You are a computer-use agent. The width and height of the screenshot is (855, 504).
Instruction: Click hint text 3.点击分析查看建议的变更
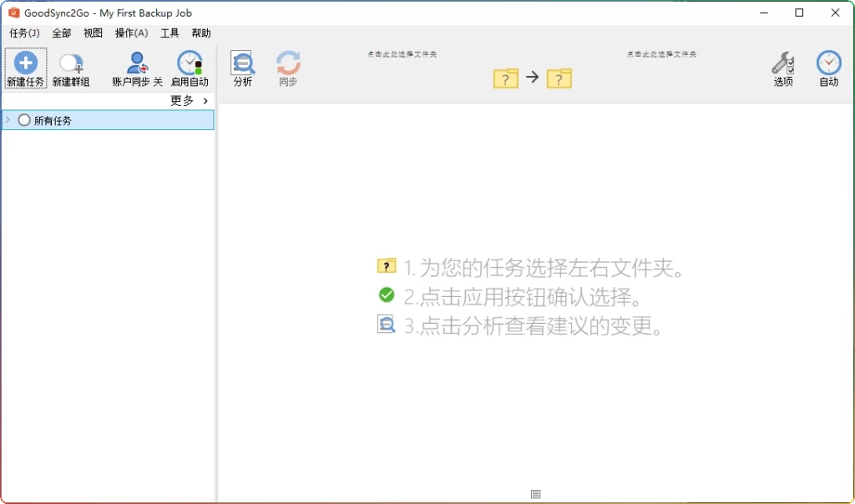pyautogui.click(x=534, y=325)
